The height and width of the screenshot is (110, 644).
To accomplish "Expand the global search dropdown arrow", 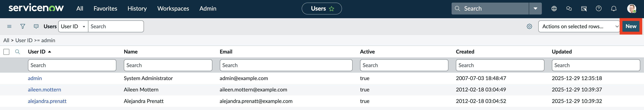I will click(535, 9).
